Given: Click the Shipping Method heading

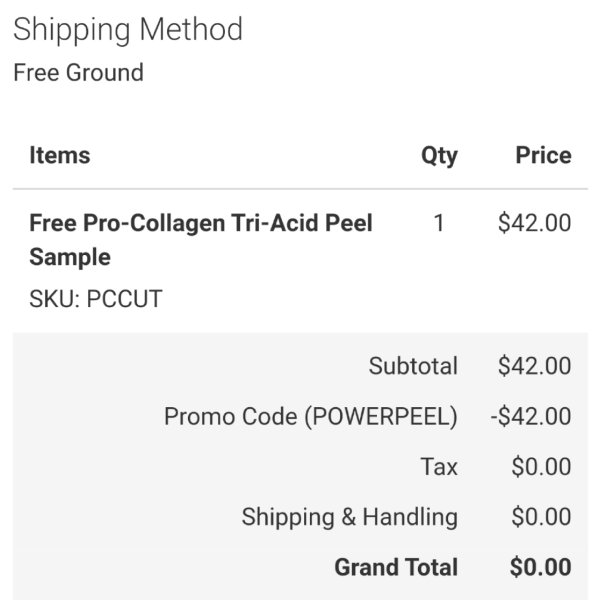Looking at the screenshot, I should [x=128, y=31].
